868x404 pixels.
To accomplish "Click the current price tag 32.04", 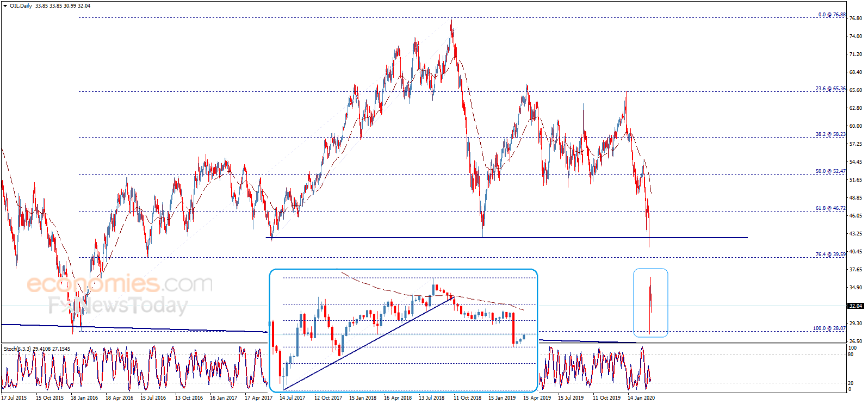I will tap(856, 306).
